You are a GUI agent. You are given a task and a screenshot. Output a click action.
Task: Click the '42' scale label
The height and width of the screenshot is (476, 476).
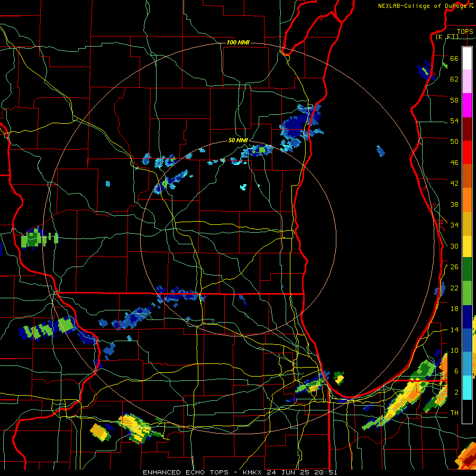click(454, 184)
